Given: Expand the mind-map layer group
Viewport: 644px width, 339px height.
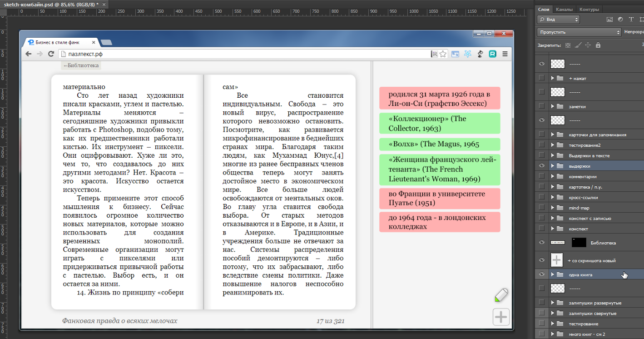Looking at the screenshot, I should pyautogui.click(x=553, y=208).
